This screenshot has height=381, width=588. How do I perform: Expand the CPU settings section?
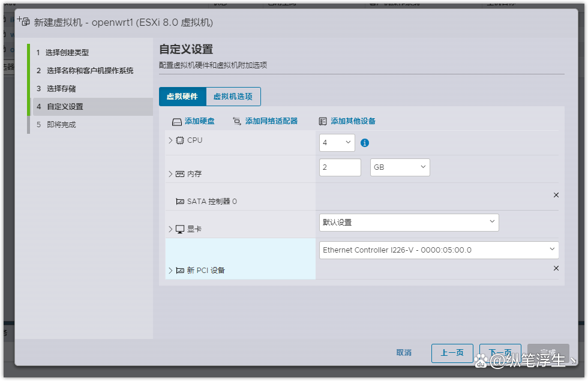coord(170,140)
